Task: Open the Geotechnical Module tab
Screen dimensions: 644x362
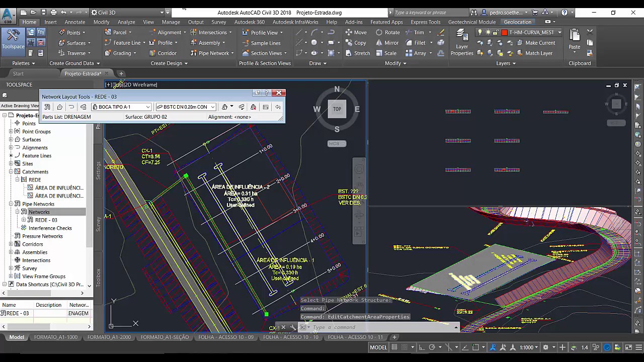Action: point(472,22)
